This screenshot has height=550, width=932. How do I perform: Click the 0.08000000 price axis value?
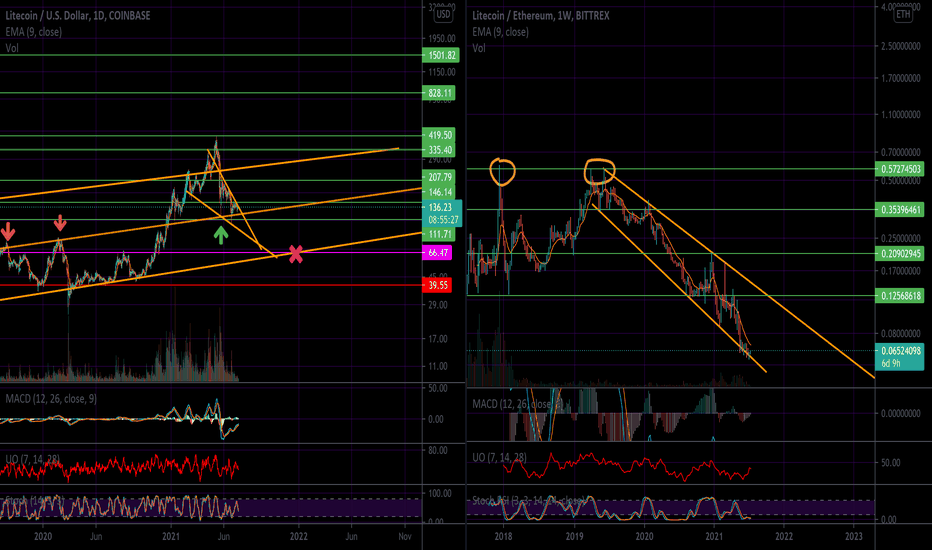tap(901, 334)
